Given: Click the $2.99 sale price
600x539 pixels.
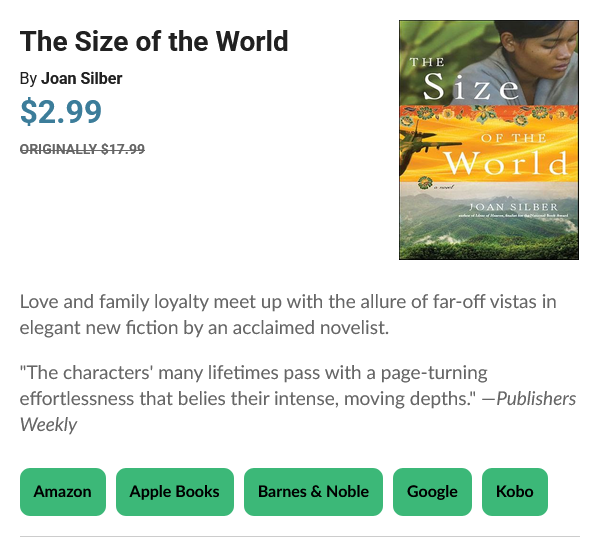Looking at the screenshot, I should [x=61, y=112].
